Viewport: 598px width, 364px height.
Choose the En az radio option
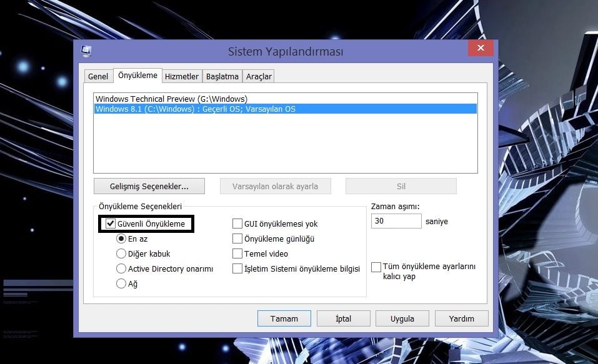(121, 239)
